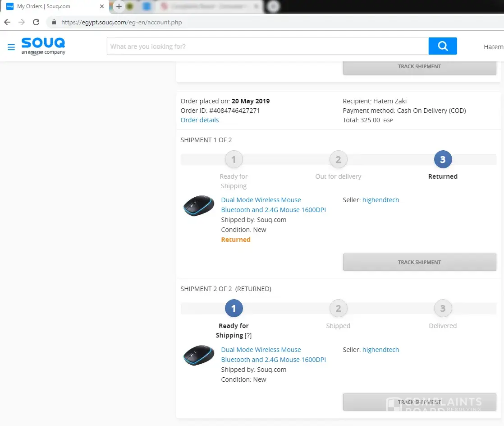Click the [?] help next to Ready for Shipping
The height and width of the screenshot is (426, 504).
tap(248, 335)
